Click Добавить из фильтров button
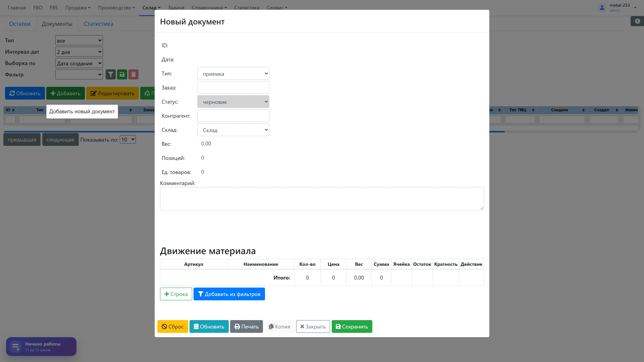Image resolution: width=644 pixels, height=362 pixels. [229, 294]
